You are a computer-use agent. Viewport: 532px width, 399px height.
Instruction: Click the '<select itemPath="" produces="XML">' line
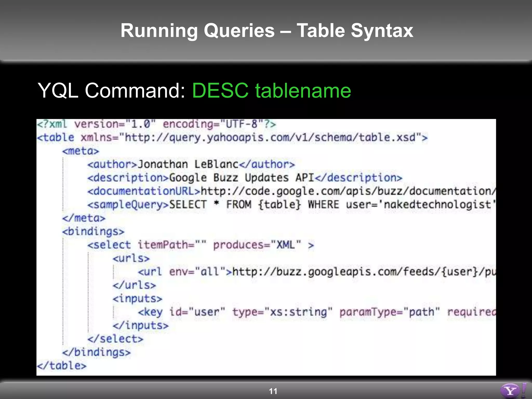pyautogui.click(x=201, y=245)
